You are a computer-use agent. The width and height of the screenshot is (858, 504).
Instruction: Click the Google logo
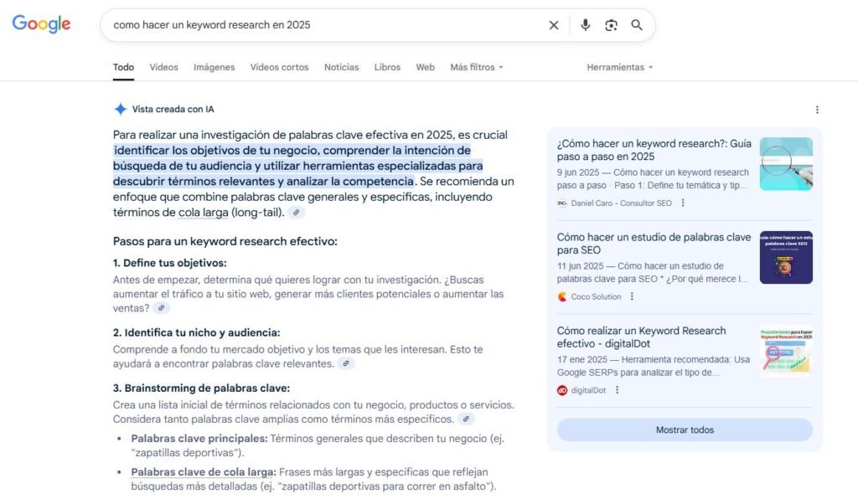pyautogui.click(x=42, y=24)
